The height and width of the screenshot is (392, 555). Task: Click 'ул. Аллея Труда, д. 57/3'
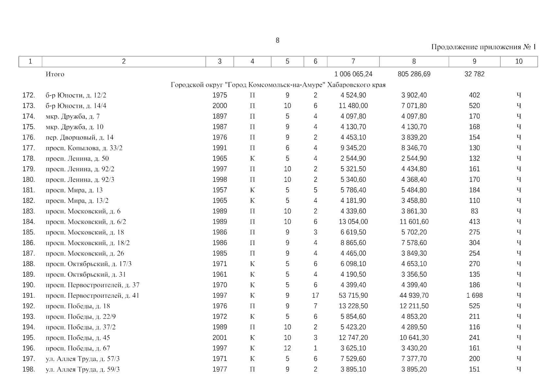[x=83, y=359]
